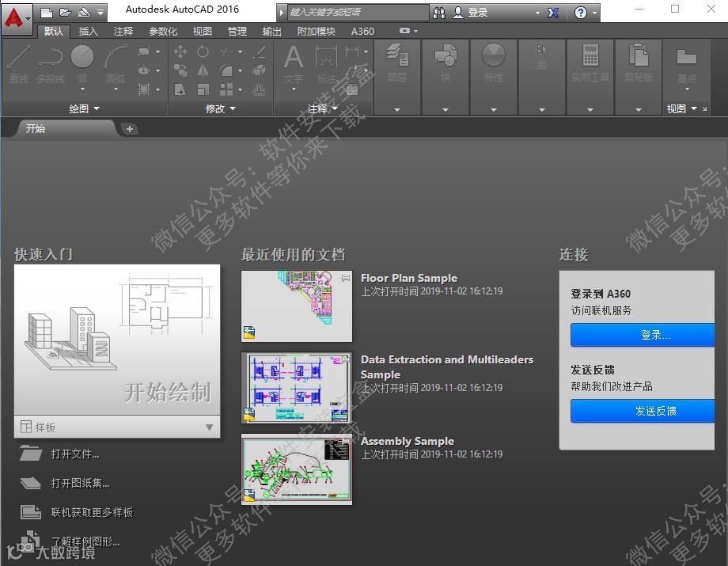Viewport: 728px width, 566px height.
Task: Open the 剪贴板 clipboard panel button
Action: (x=639, y=63)
